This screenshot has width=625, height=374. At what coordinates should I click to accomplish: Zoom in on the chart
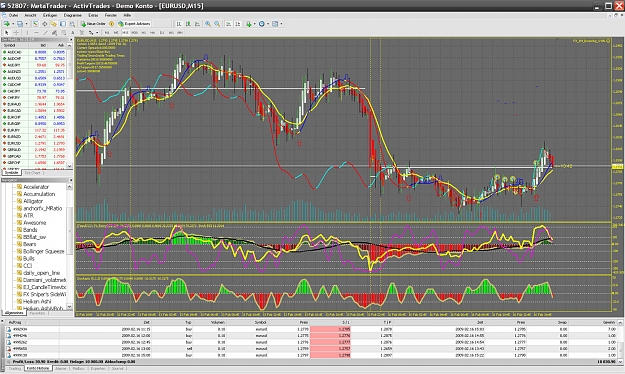208,24
